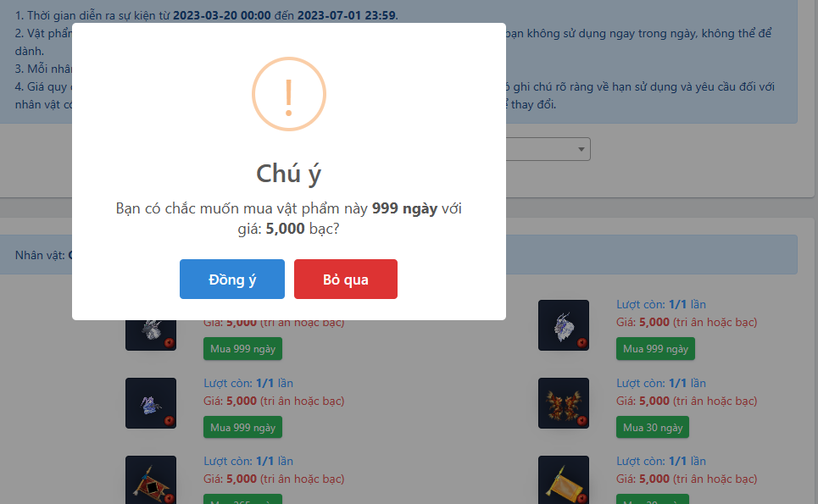Click the golden scroll item icon
818x504 pixels.
click(564, 480)
